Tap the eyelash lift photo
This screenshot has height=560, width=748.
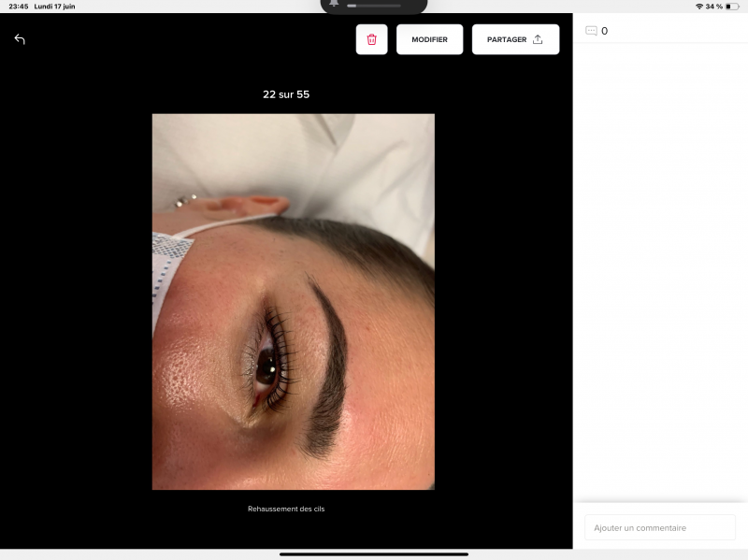pyautogui.click(x=293, y=302)
